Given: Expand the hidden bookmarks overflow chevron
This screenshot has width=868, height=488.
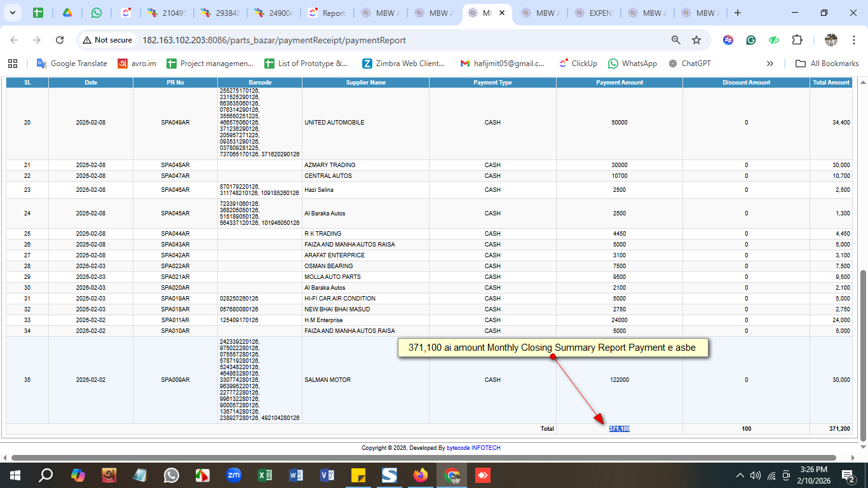Looking at the screenshot, I should click(x=770, y=64).
